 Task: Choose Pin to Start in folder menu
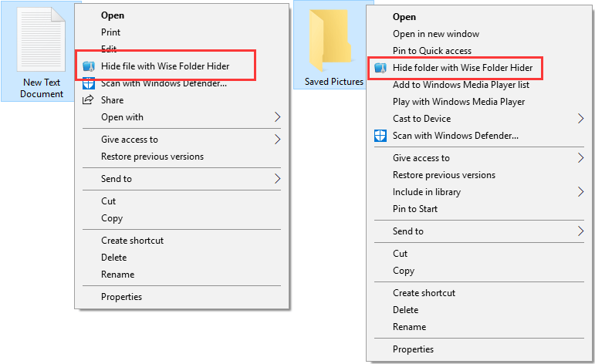(414, 209)
